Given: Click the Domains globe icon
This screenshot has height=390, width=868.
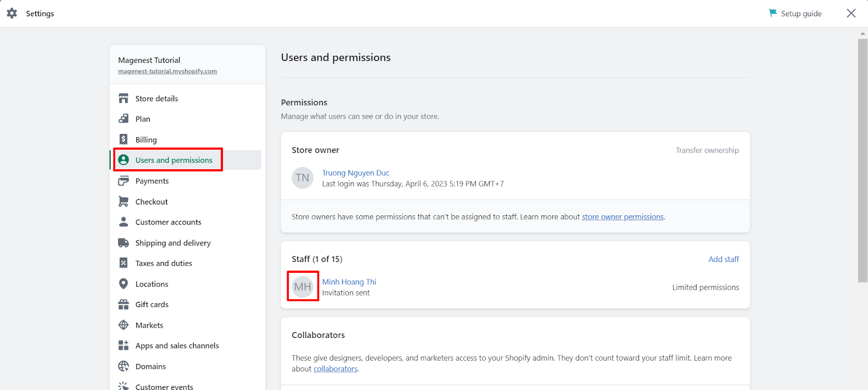Looking at the screenshot, I should pos(124,366).
